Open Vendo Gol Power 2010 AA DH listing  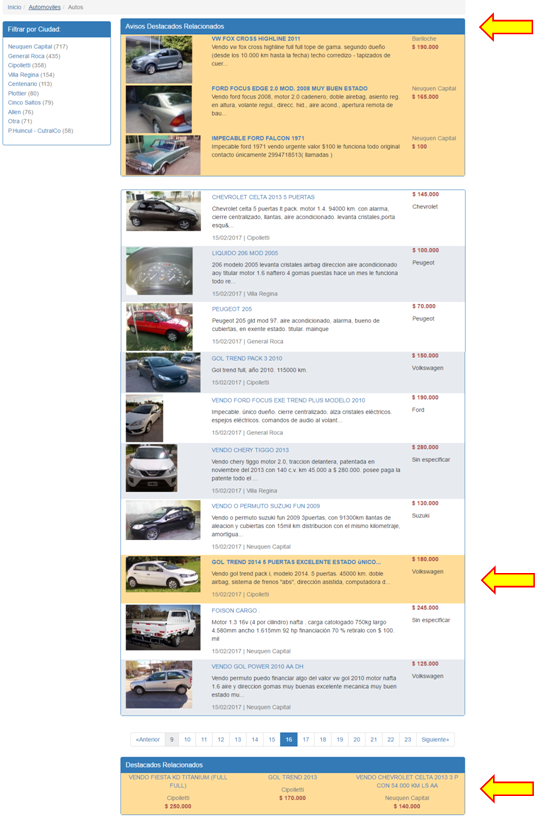257,666
